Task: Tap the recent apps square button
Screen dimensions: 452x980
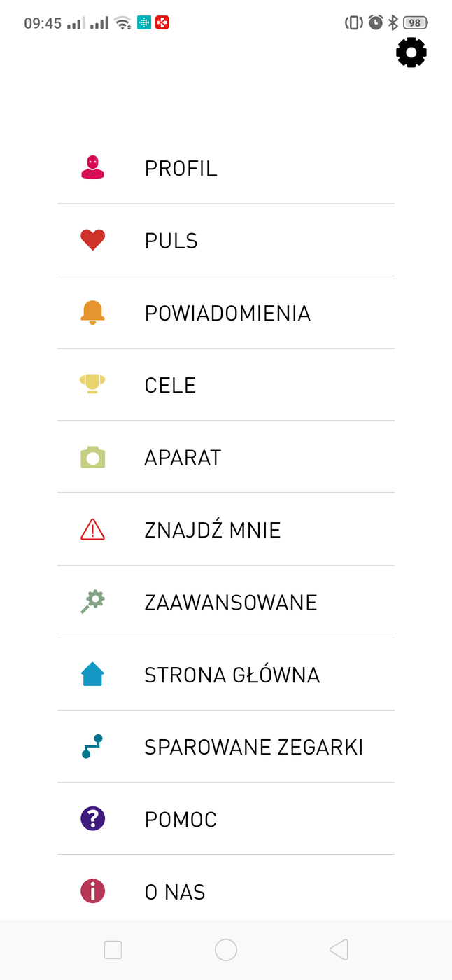Action: point(113,950)
